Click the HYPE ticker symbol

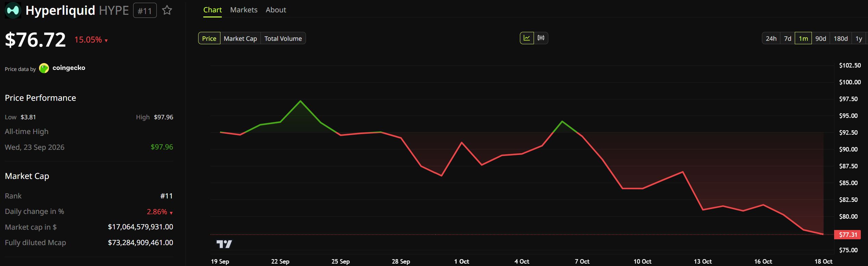point(114,11)
